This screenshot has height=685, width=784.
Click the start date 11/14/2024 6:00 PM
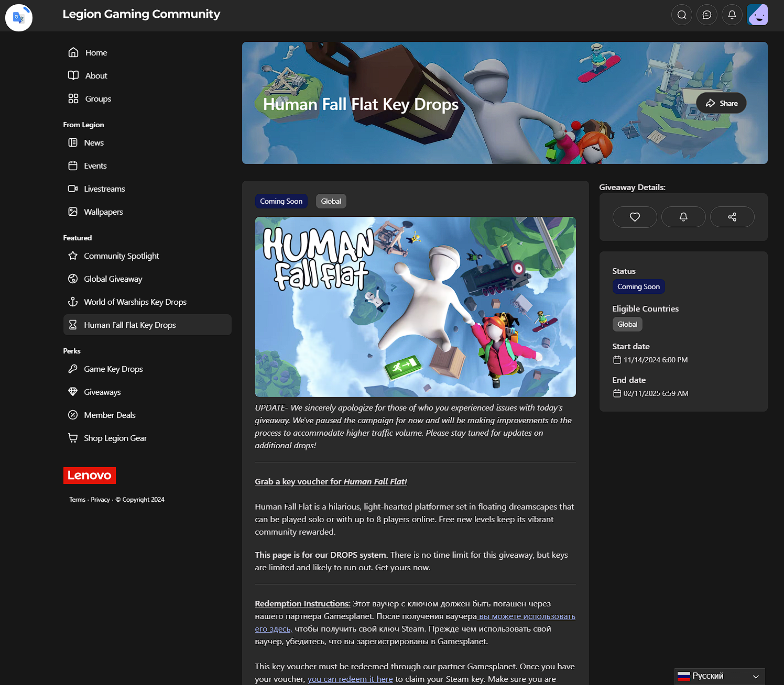click(656, 360)
